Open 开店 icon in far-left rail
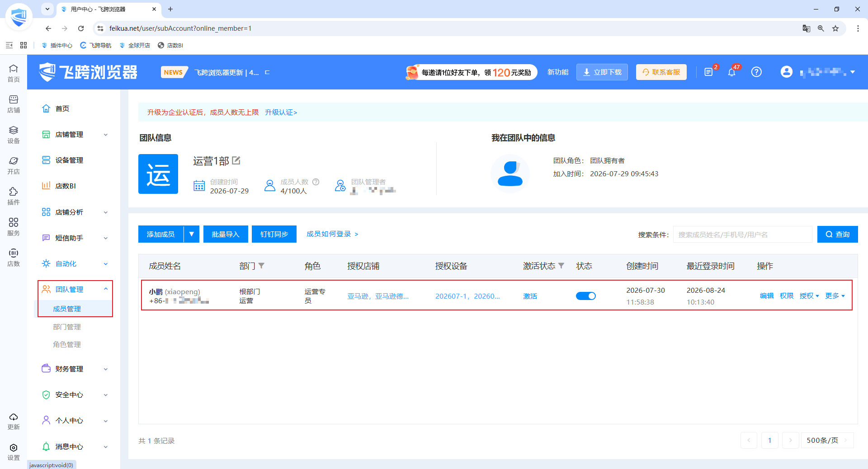This screenshot has width=868, height=469. pyautogui.click(x=14, y=165)
